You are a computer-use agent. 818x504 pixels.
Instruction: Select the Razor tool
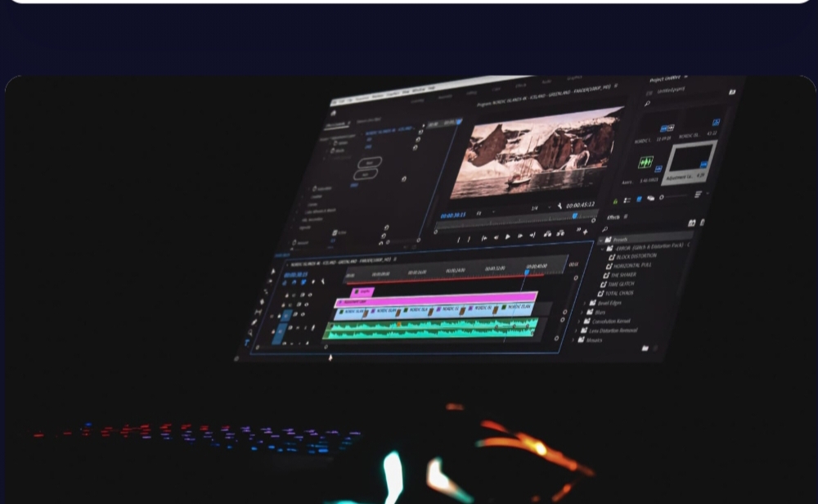pyautogui.click(x=262, y=302)
